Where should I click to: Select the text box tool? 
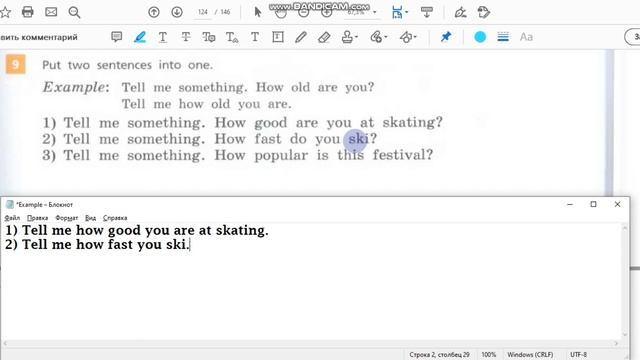(x=278, y=37)
